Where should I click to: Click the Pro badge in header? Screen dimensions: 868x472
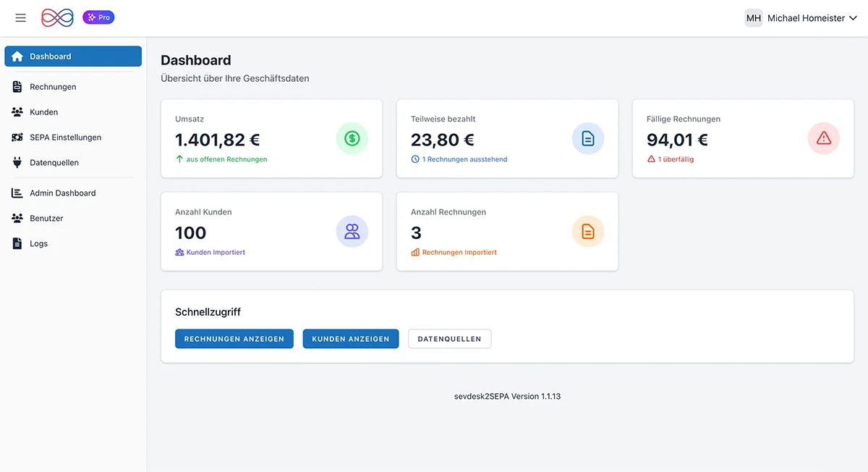pos(98,17)
